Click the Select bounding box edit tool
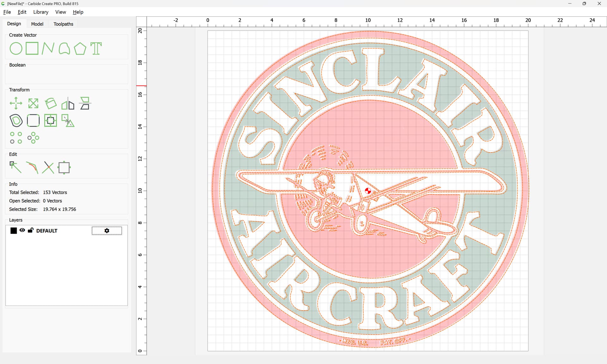This screenshot has width=607, height=364. click(64, 167)
